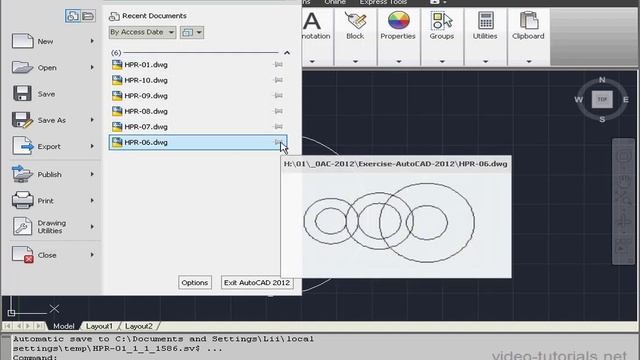Open the recent file HPR-10.dwg

[198, 80]
